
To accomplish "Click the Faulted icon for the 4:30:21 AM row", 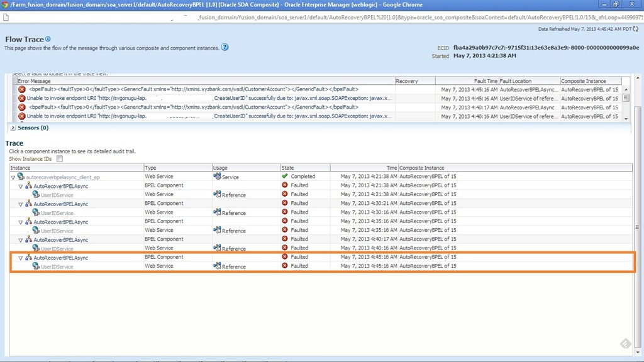I will pos(285,204).
